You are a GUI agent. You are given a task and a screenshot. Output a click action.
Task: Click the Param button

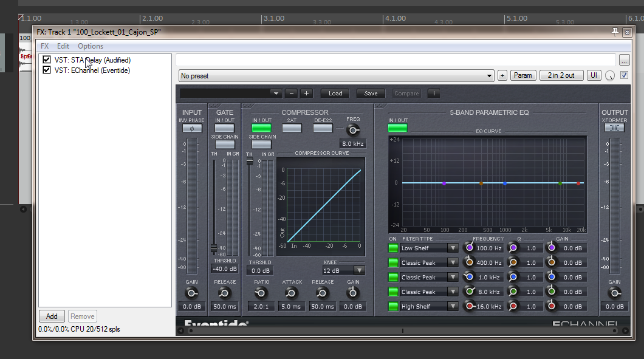click(522, 76)
